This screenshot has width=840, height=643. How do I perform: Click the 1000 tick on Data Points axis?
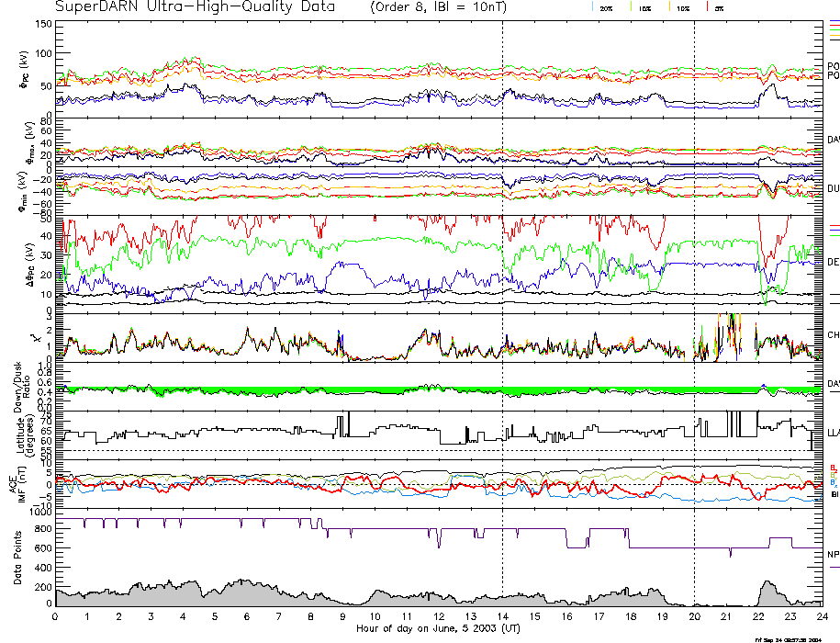39,514
